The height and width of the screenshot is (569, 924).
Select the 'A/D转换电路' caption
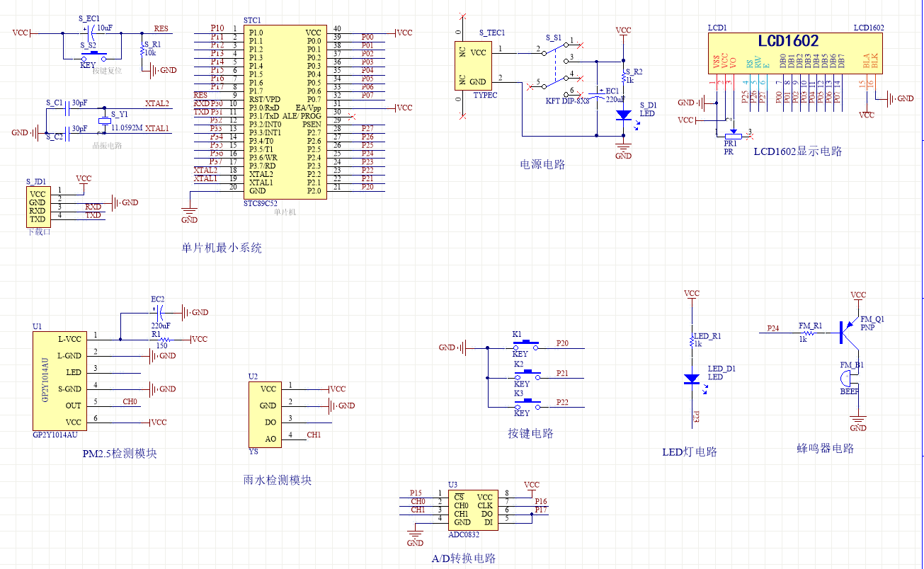(x=464, y=558)
